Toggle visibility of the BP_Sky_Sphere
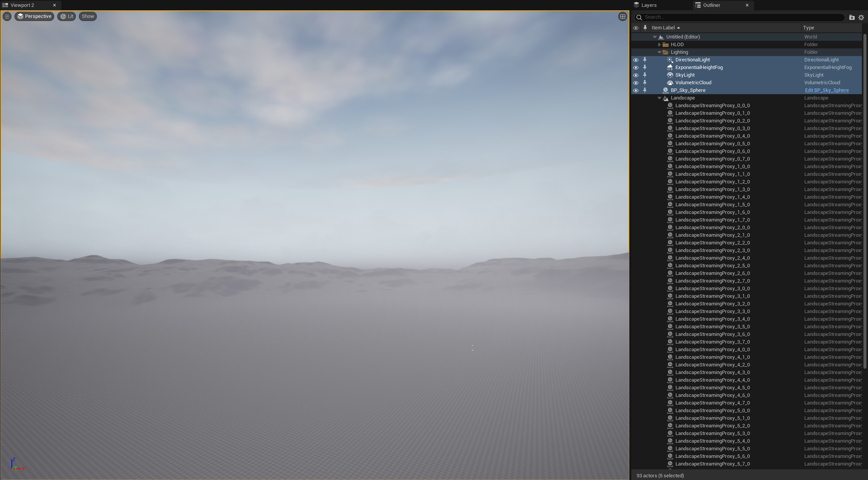 point(635,90)
